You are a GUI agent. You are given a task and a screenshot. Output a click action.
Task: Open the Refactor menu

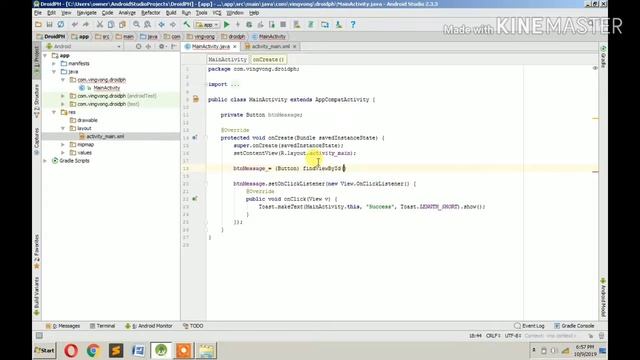pos(151,13)
